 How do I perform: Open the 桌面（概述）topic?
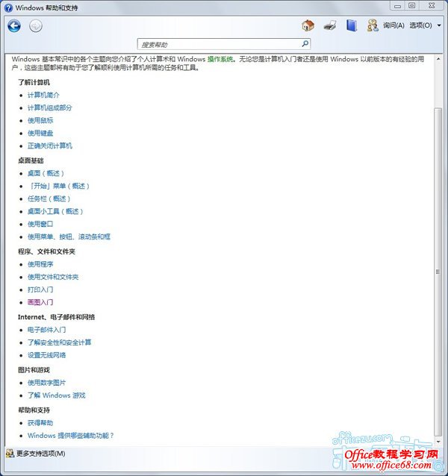(46, 173)
